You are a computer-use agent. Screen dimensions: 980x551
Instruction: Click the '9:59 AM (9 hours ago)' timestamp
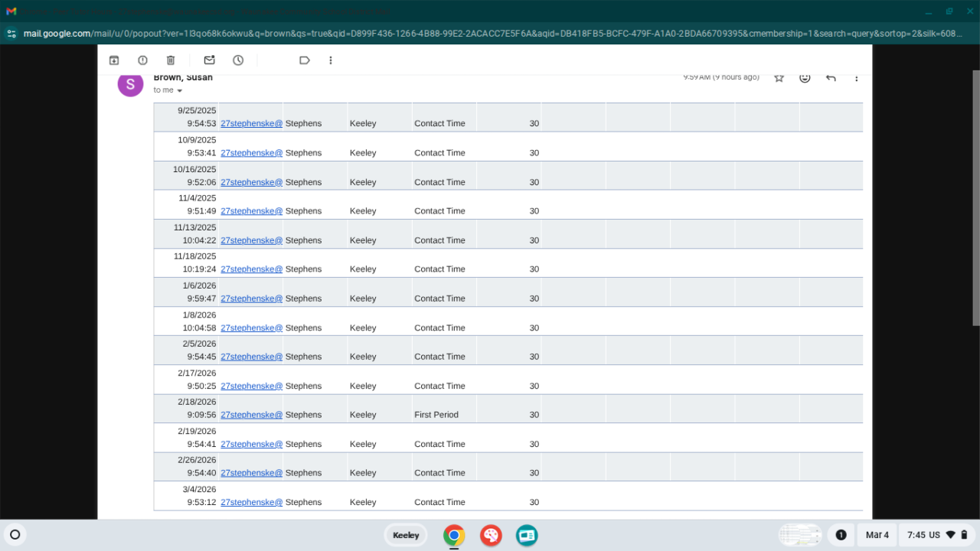(x=721, y=77)
